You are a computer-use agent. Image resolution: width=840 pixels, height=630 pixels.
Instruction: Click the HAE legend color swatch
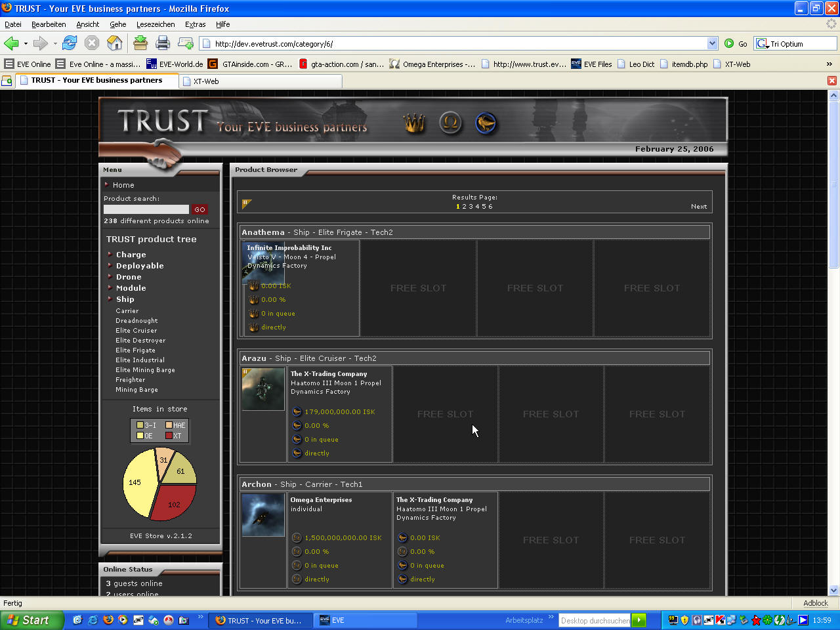click(169, 425)
